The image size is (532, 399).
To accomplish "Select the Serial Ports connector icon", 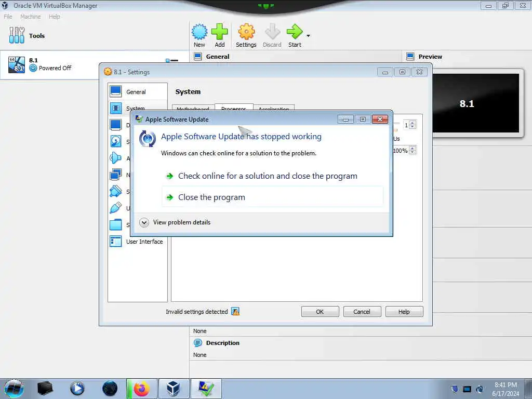I will coord(116,191).
